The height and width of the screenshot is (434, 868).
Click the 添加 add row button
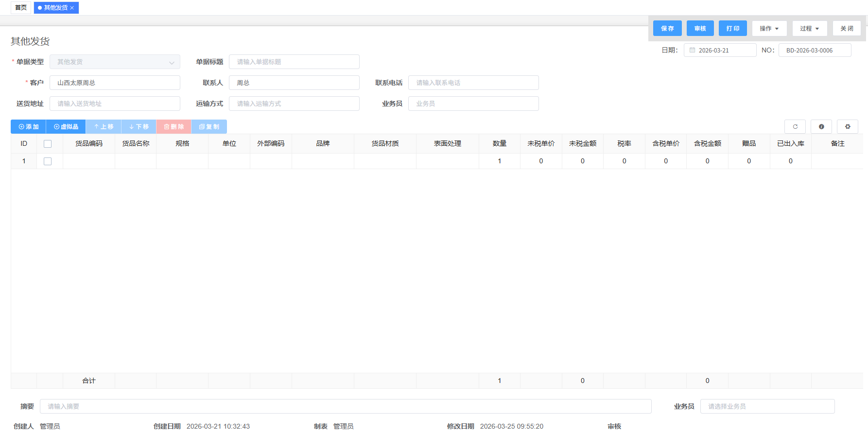(28, 127)
